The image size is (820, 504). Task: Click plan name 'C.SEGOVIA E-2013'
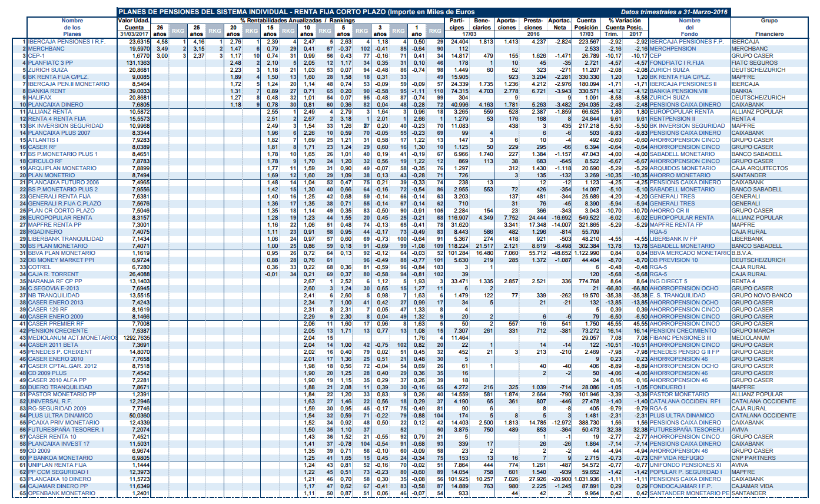(52, 288)
